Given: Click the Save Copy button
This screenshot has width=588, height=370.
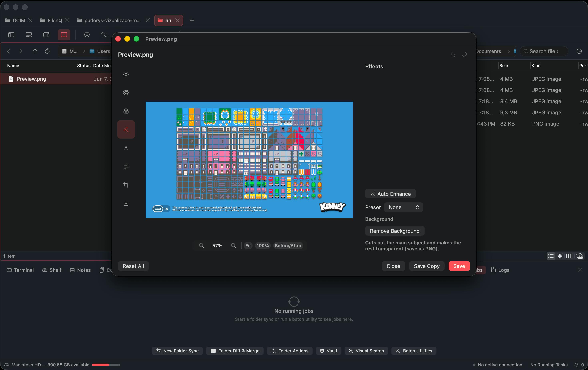Looking at the screenshot, I should tap(427, 266).
